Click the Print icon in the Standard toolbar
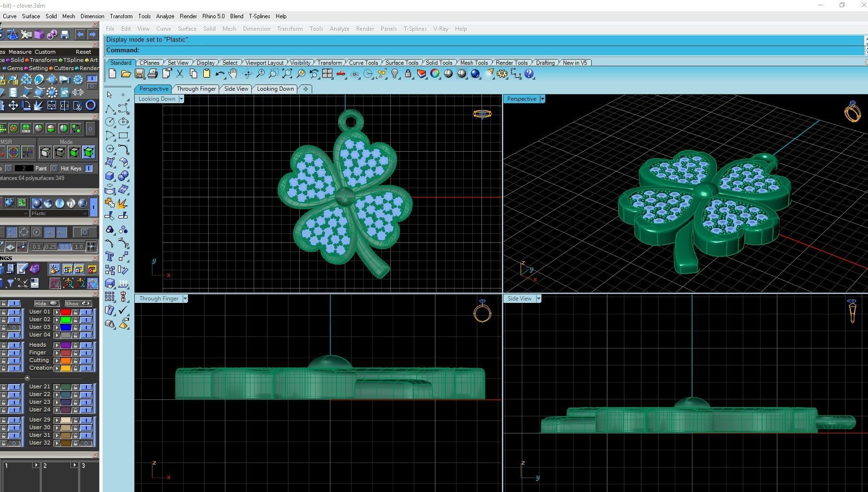The height and width of the screenshot is (492, 868). (152, 74)
